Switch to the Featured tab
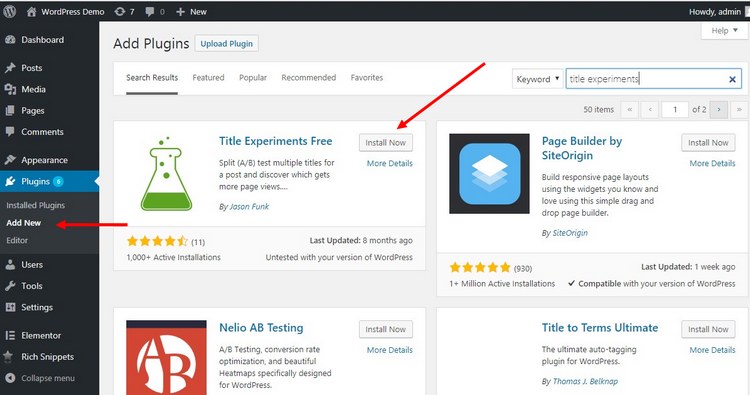Image resolution: width=750 pixels, height=395 pixels. pyautogui.click(x=208, y=77)
